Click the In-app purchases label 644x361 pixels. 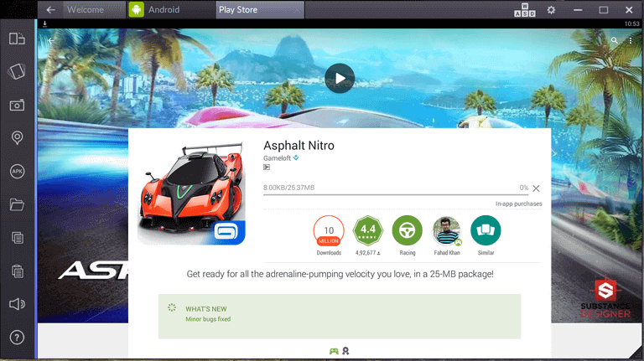point(519,204)
